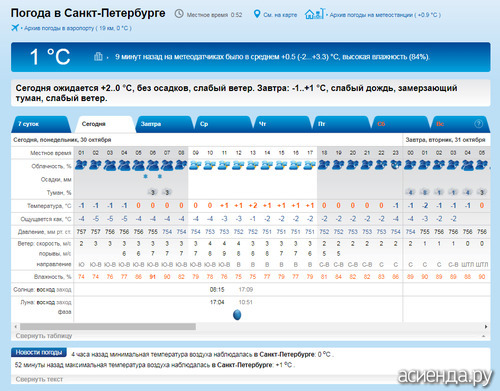Click header Сегодня, понедельник, 30 октября

(x=62, y=140)
